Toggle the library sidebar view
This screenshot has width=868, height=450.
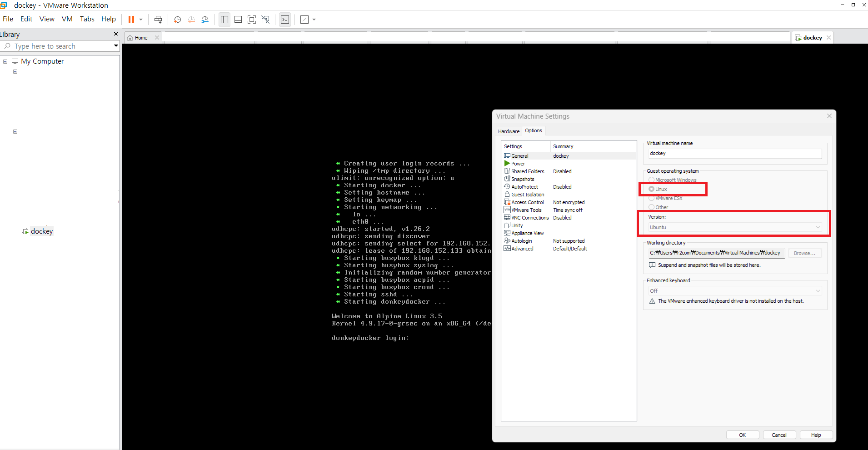pyautogui.click(x=224, y=20)
